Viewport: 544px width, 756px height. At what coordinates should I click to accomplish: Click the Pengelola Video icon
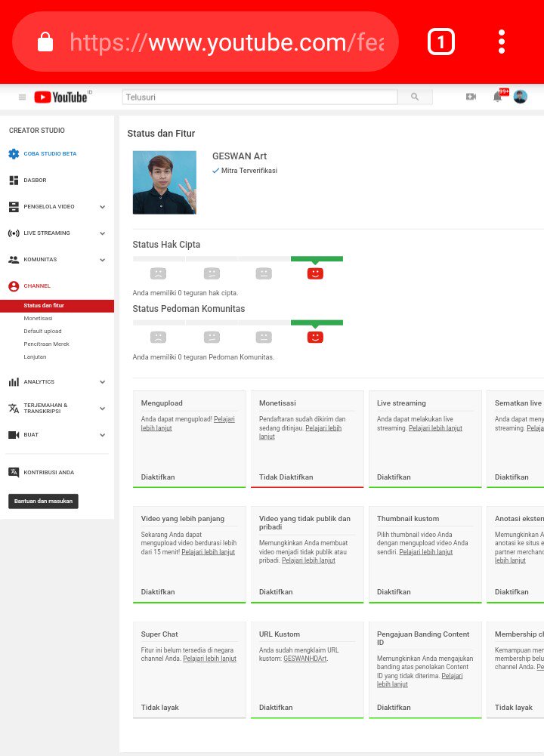coord(14,207)
